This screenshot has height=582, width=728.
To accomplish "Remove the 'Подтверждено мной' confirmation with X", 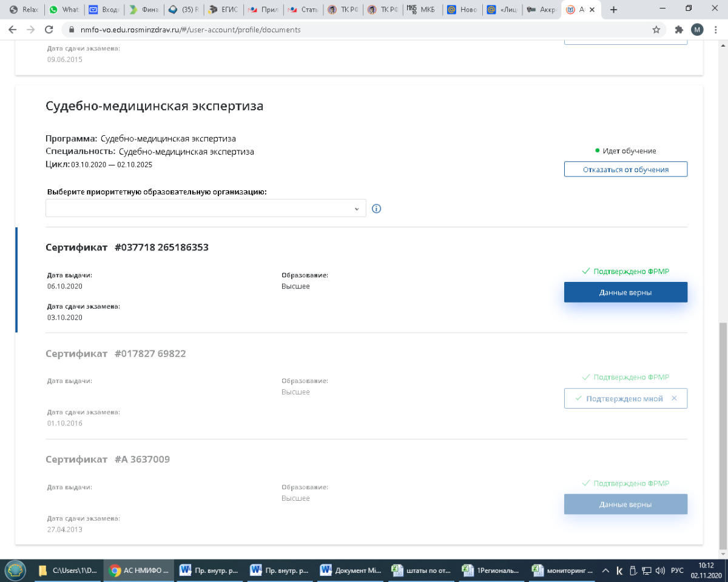I will 674,398.
